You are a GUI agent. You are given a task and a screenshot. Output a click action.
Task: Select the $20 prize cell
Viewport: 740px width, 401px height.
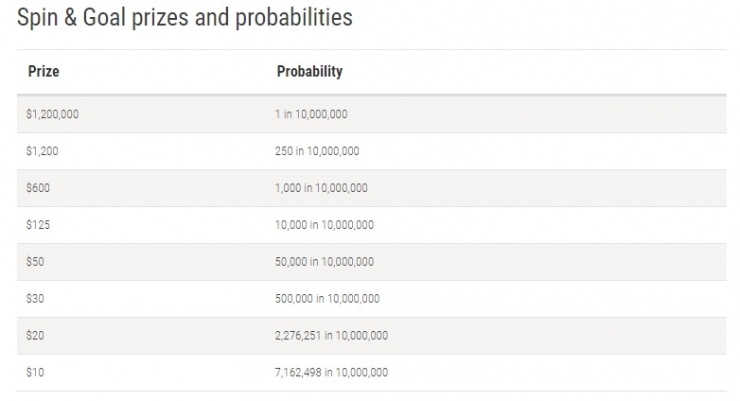tap(35, 335)
